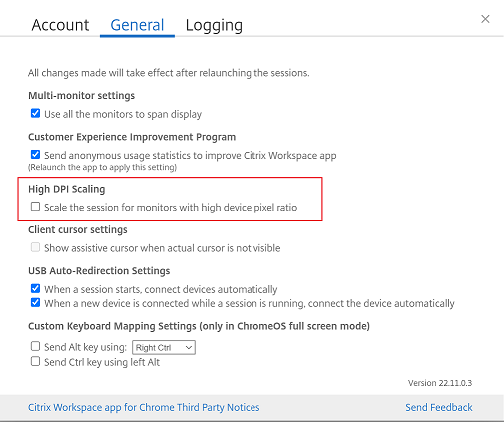Open the Logging tab
The height and width of the screenshot is (422, 504).
pyautogui.click(x=214, y=26)
